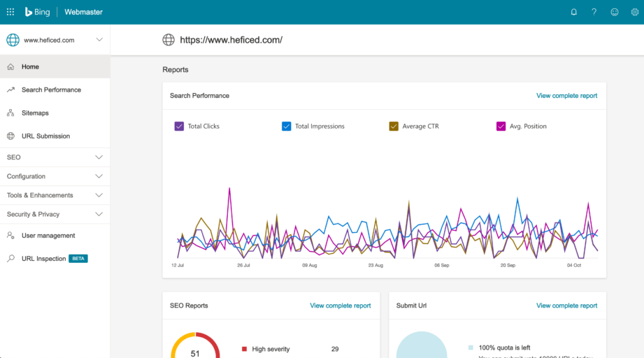
Task: Open the app launcher grid icon
Action: coord(10,12)
